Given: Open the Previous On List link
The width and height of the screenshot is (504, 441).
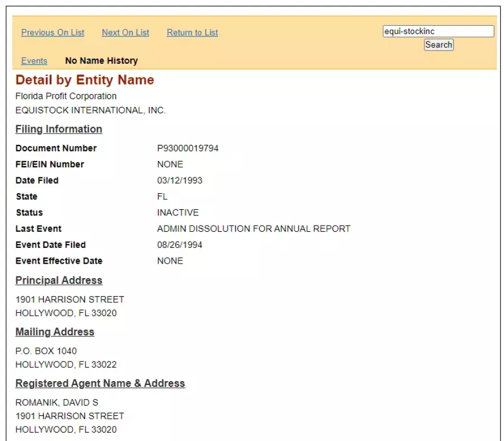Looking at the screenshot, I should (x=53, y=32).
